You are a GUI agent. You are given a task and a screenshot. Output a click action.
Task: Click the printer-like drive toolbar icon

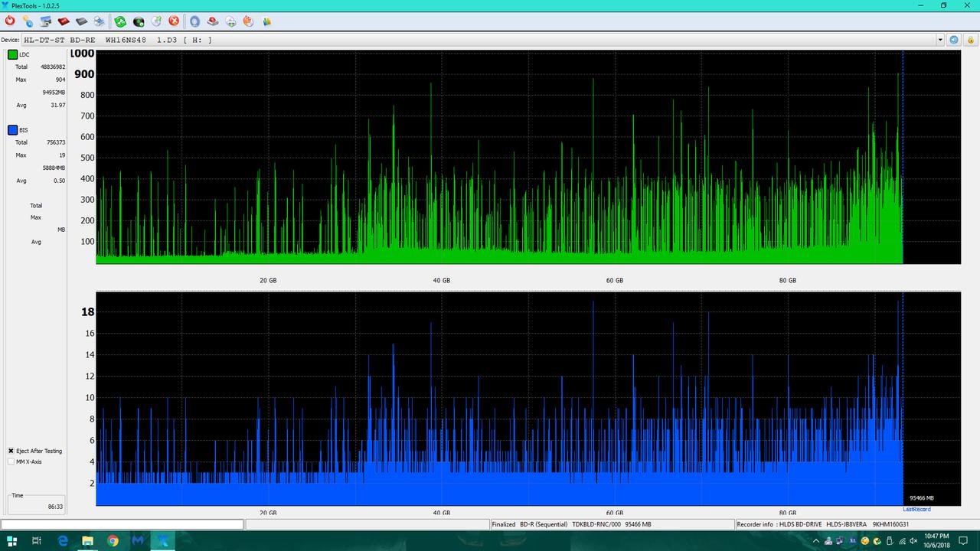(x=100, y=21)
